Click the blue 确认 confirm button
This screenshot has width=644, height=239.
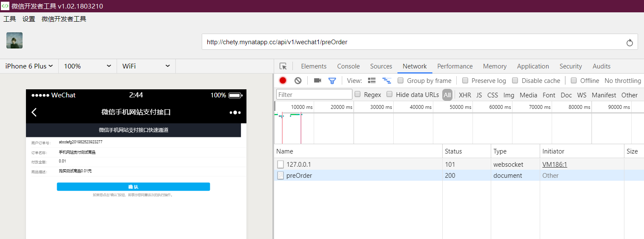(x=133, y=187)
